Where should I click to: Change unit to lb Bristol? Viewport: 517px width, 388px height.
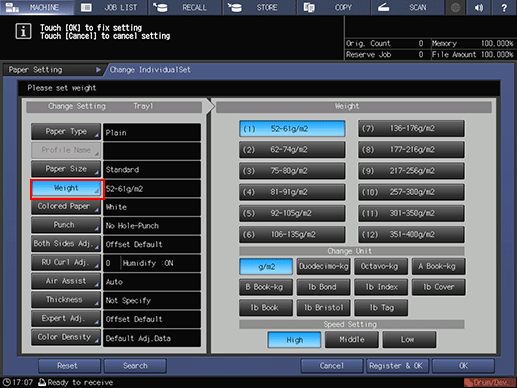point(323,307)
